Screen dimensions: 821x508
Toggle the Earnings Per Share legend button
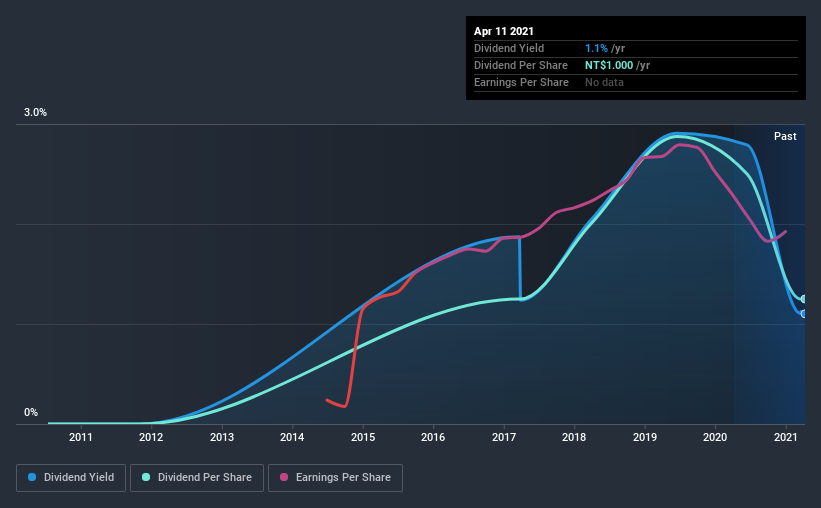click(335, 478)
